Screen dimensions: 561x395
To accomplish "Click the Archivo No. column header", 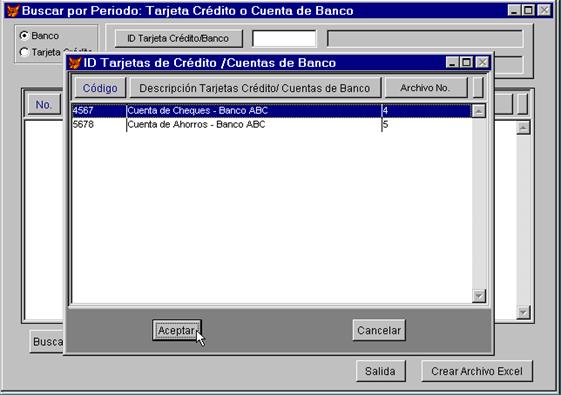I will (x=425, y=88).
